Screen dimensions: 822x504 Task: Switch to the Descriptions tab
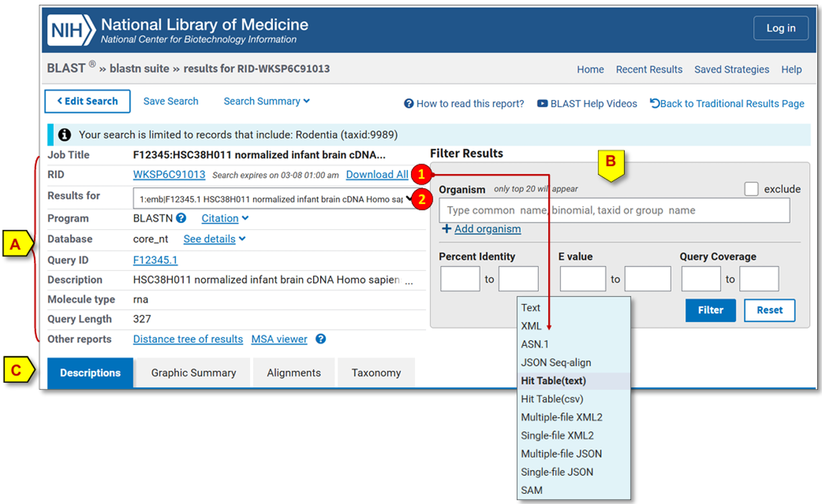click(x=90, y=373)
